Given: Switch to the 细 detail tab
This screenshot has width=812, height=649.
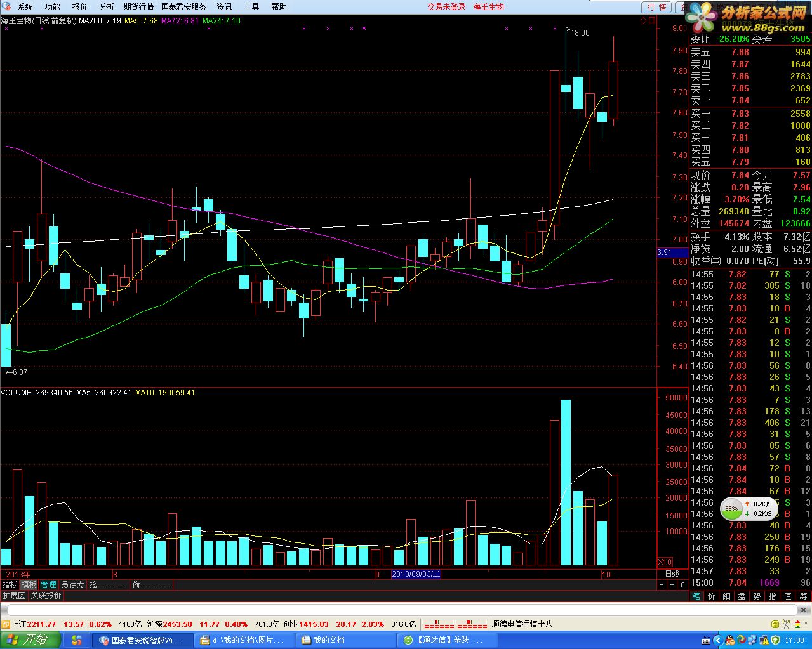Looking at the screenshot, I should tap(726, 596).
